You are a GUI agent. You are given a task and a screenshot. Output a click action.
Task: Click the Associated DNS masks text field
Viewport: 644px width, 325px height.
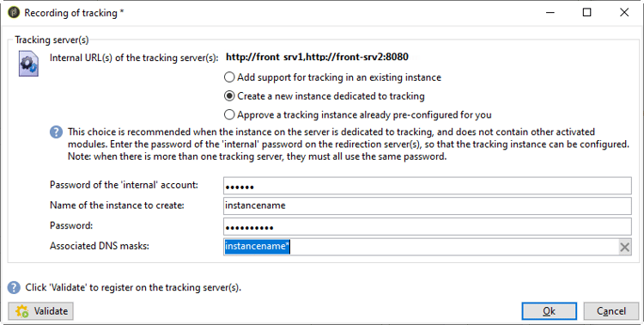tap(421, 247)
